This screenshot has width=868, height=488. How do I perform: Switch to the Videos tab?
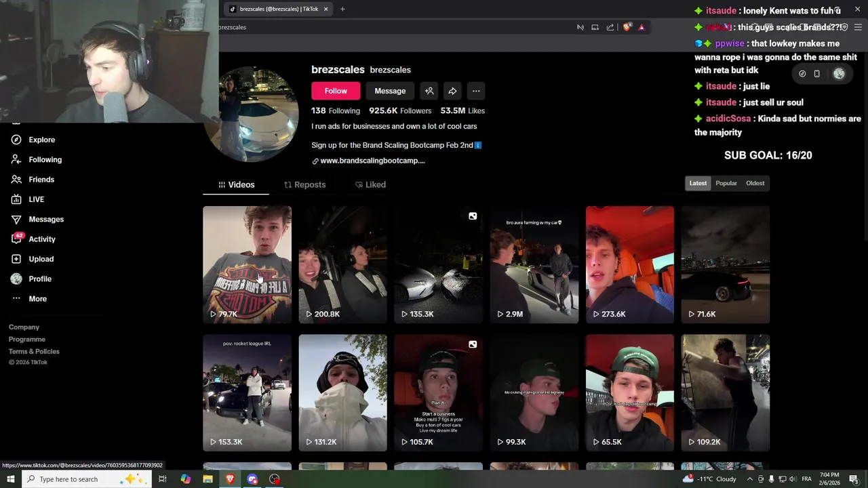point(236,184)
